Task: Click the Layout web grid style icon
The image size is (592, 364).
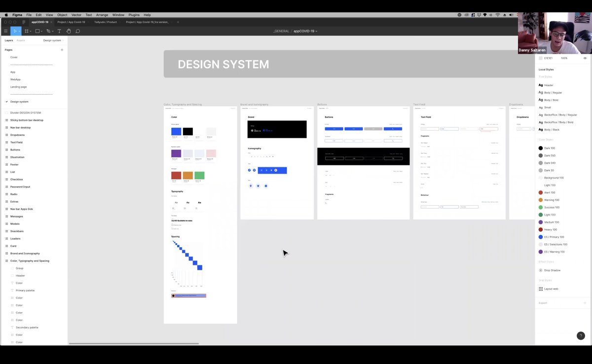Action: point(541,289)
